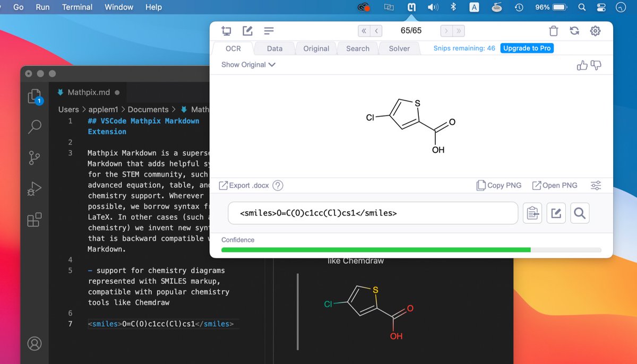Delete the current snip with trash icon
This screenshot has height=364, width=637.
pyautogui.click(x=554, y=31)
